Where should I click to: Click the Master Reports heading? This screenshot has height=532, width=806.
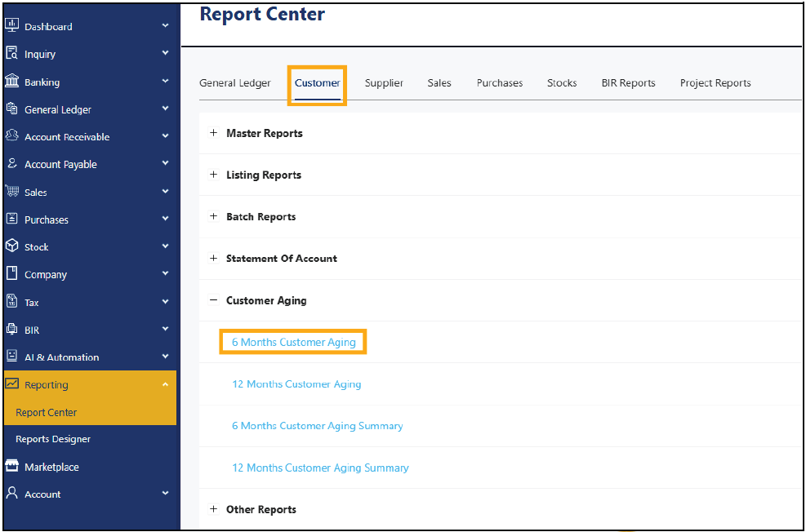tap(265, 133)
